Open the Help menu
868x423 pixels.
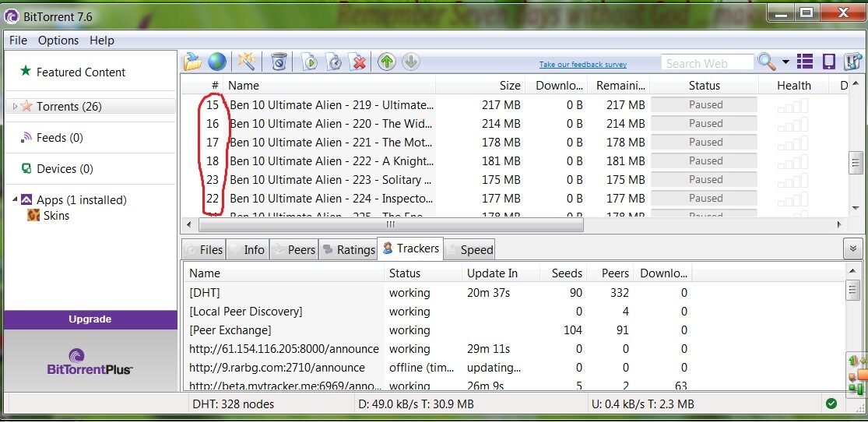tap(102, 41)
